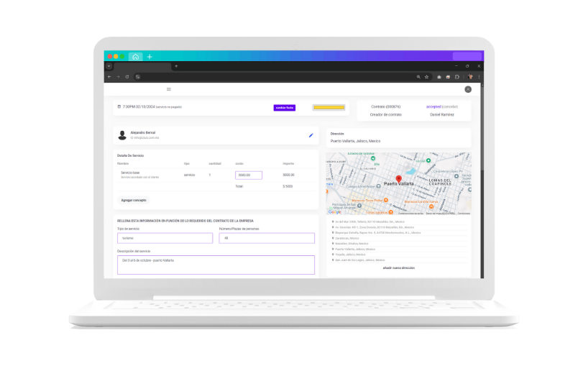The height and width of the screenshot is (366, 588).
Task: Open the browser three-dot menu
Action: coord(479,76)
